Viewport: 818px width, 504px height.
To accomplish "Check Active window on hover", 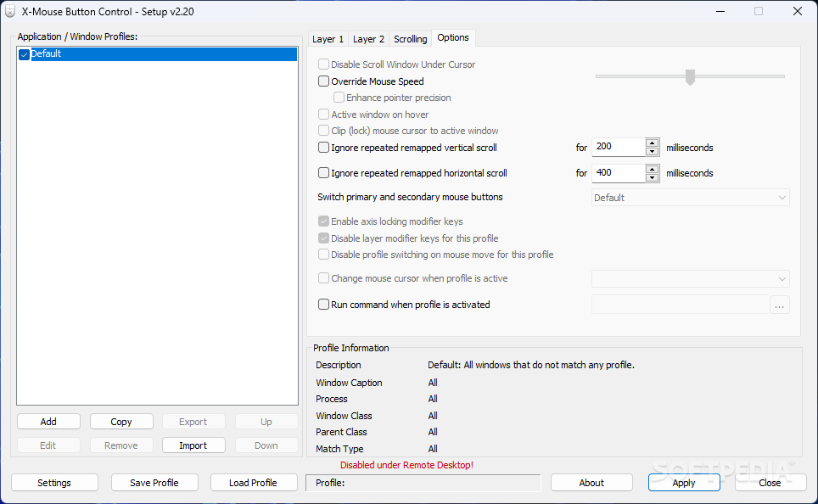I will tap(323, 115).
